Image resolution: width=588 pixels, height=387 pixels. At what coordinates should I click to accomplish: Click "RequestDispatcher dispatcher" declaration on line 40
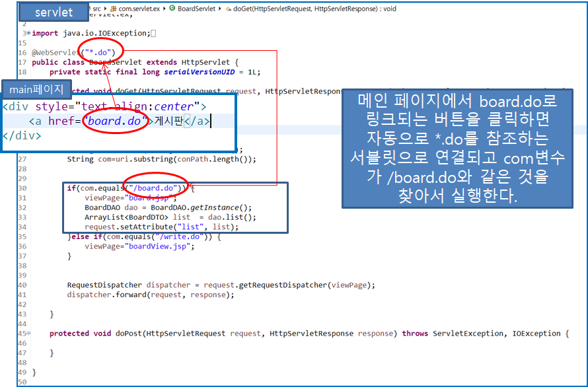pyautogui.click(x=129, y=285)
